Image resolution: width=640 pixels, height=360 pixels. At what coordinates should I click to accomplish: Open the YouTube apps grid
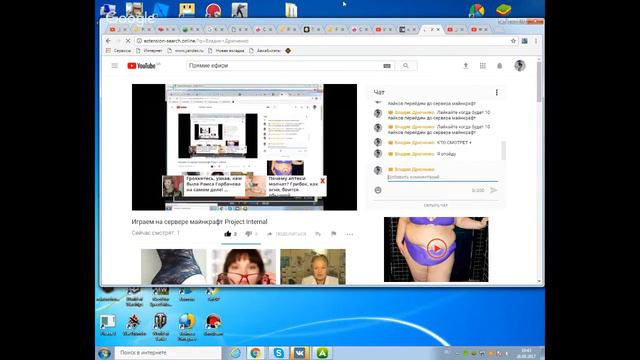[483, 66]
